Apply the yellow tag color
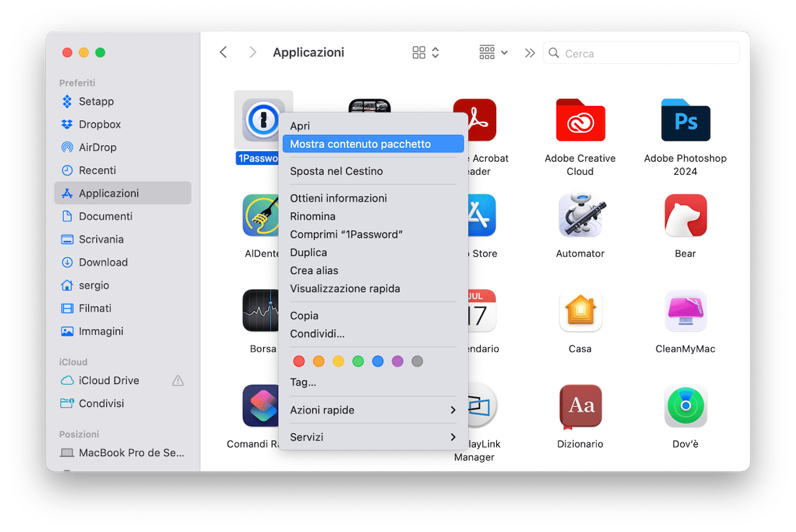796x532 pixels. 338,361
